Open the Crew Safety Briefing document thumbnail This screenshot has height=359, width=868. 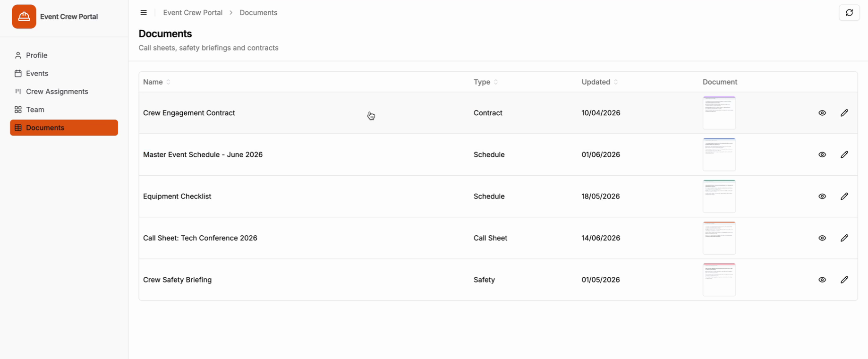coord(719,280)
